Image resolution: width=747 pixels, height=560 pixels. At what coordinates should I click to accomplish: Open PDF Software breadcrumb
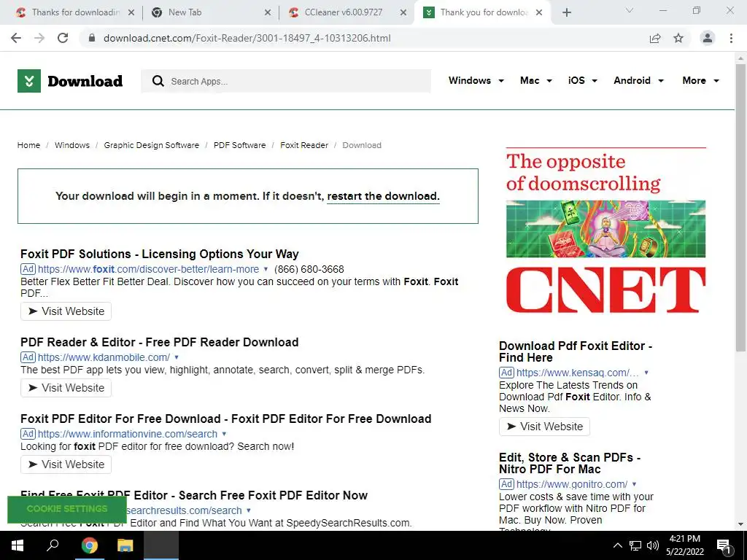coord(239,145)
